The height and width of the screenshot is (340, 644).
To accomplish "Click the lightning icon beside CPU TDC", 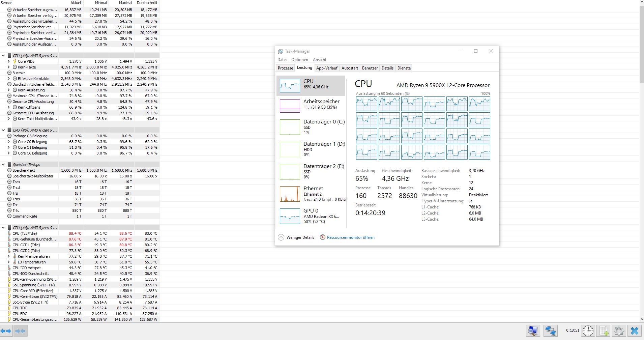I will (9, 308).
